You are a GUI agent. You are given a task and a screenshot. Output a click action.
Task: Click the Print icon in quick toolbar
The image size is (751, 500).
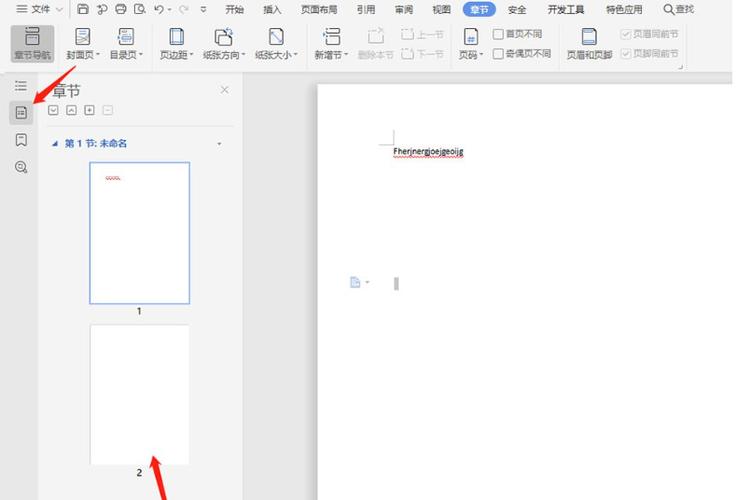point(121,9)
